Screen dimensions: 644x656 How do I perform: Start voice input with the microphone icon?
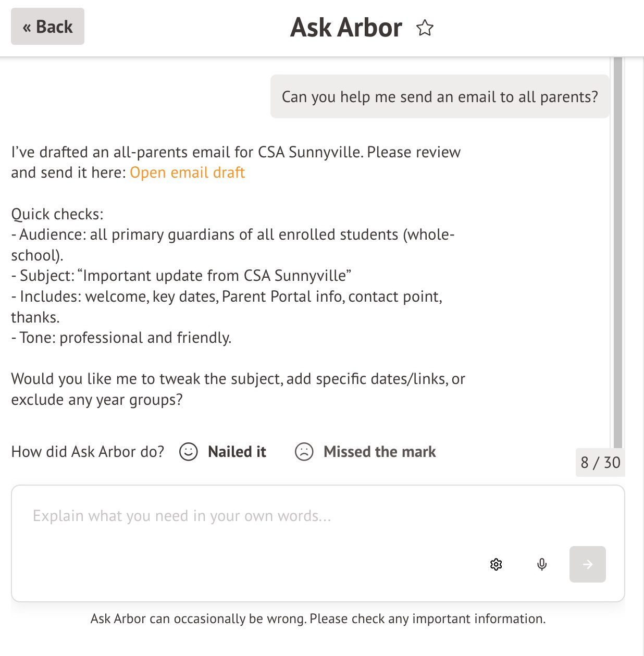coord(542,564)
